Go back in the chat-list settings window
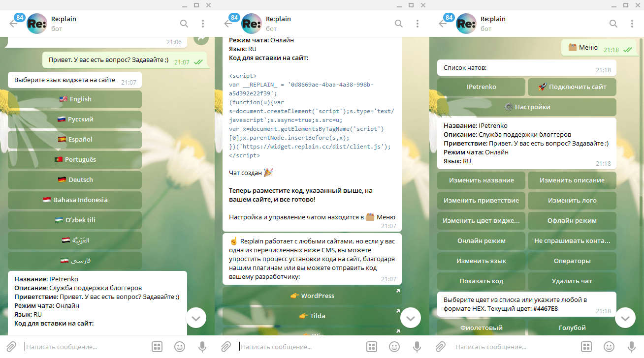 pos(443,24)
